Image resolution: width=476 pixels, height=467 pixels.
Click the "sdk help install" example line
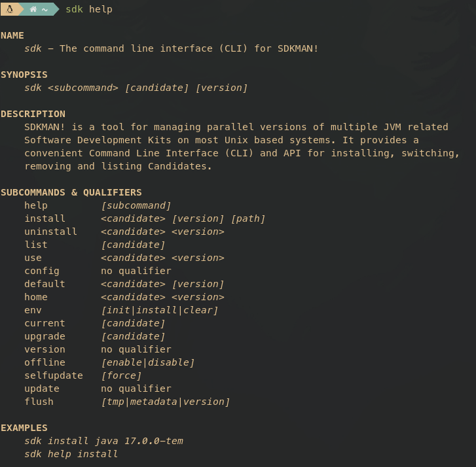click(x=71, y=454)
